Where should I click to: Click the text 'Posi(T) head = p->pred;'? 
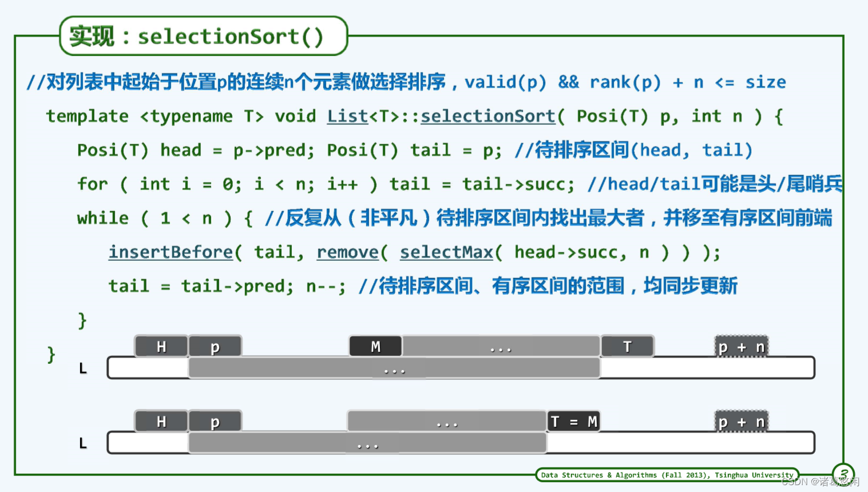coord(196,150)
